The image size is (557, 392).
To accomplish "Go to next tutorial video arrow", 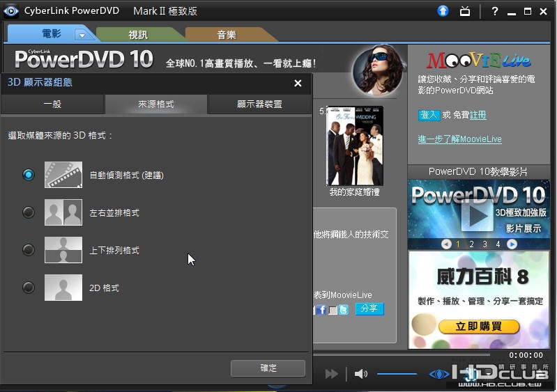I will click(512, 244).
